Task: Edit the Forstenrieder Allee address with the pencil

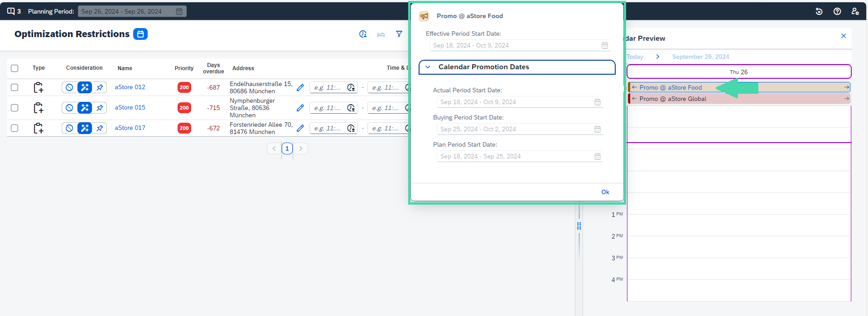Action: [x=300, y=128]
